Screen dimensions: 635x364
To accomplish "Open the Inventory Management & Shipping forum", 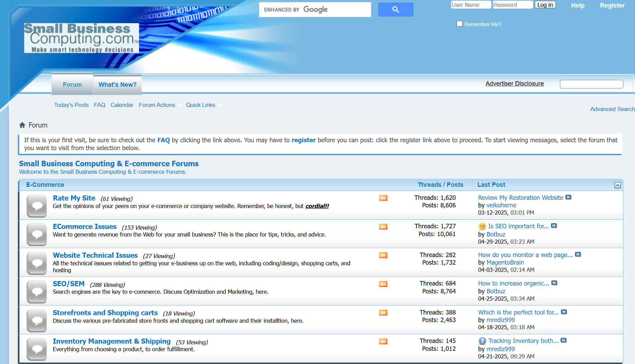I will pyautogui.click(x=111, y=341).
